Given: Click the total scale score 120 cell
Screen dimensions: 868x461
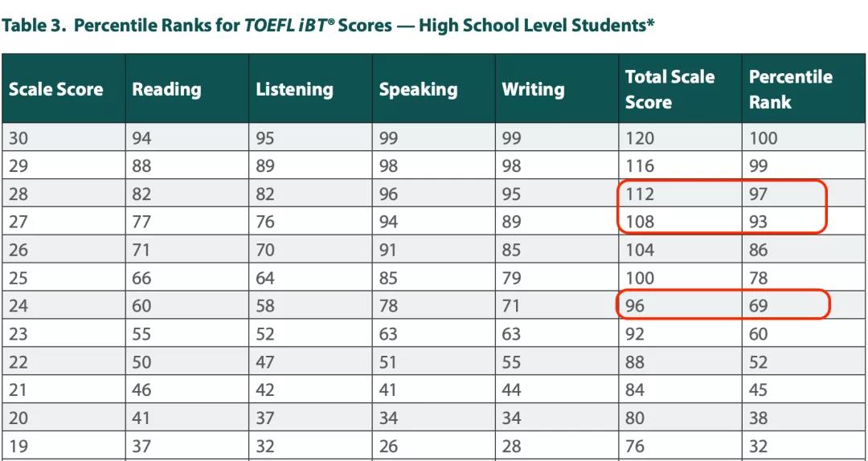Looking at the screenshot, I should pos(640,138).
